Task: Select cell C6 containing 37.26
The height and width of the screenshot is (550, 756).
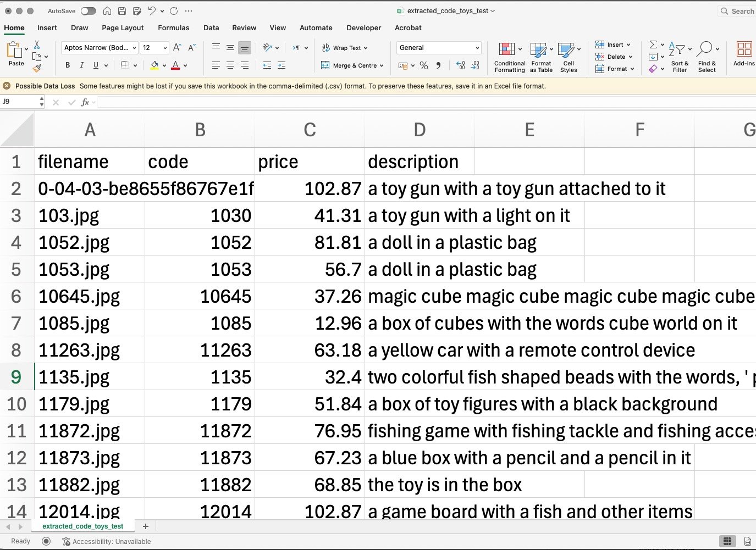Action: click(310, 296)
